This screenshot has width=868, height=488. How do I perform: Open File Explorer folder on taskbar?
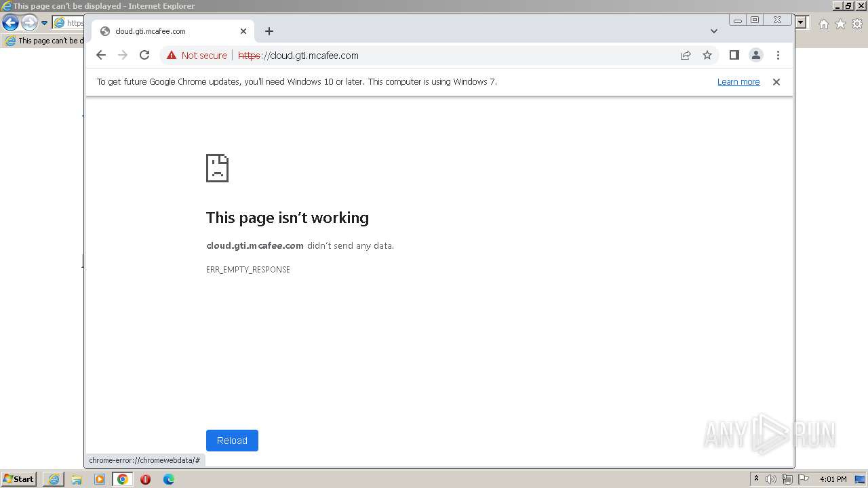coord(77,479)
